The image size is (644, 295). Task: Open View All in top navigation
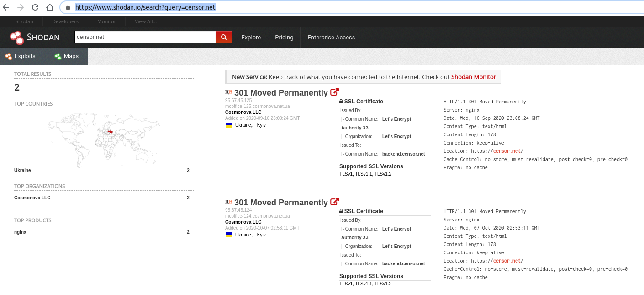click(146, 21)
